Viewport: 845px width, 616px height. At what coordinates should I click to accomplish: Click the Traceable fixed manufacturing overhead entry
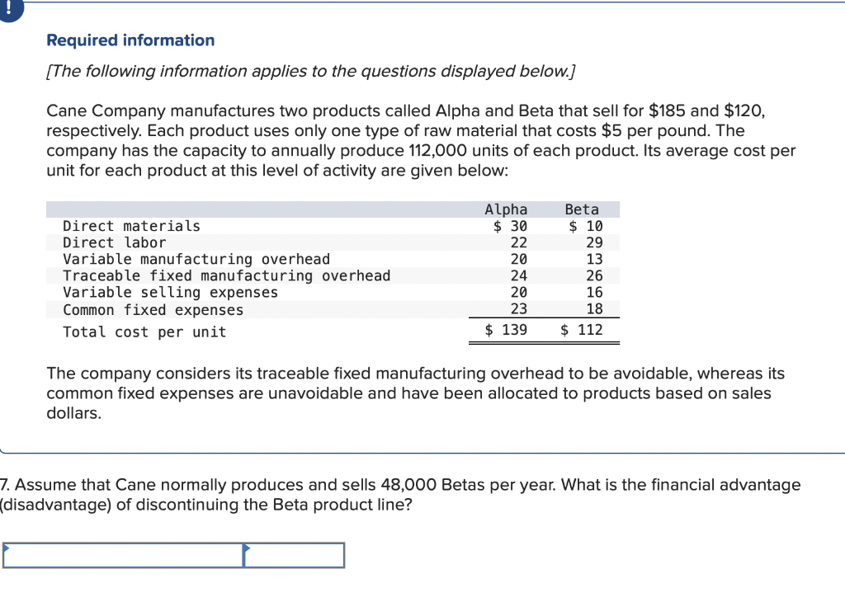coord(226,275)
